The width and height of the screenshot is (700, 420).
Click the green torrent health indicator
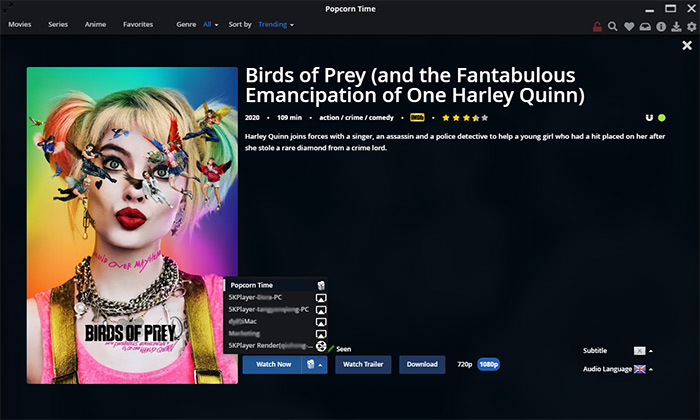coord(662,118)
